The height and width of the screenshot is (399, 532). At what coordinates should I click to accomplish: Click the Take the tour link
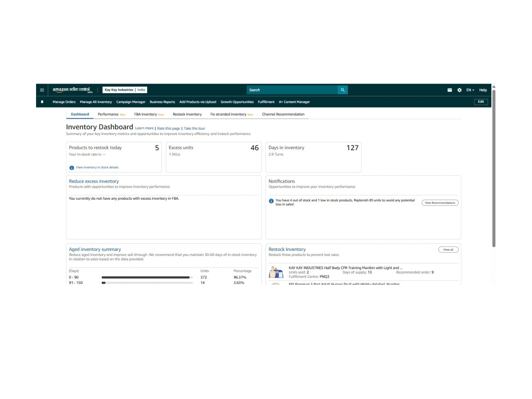click(194, 128)
